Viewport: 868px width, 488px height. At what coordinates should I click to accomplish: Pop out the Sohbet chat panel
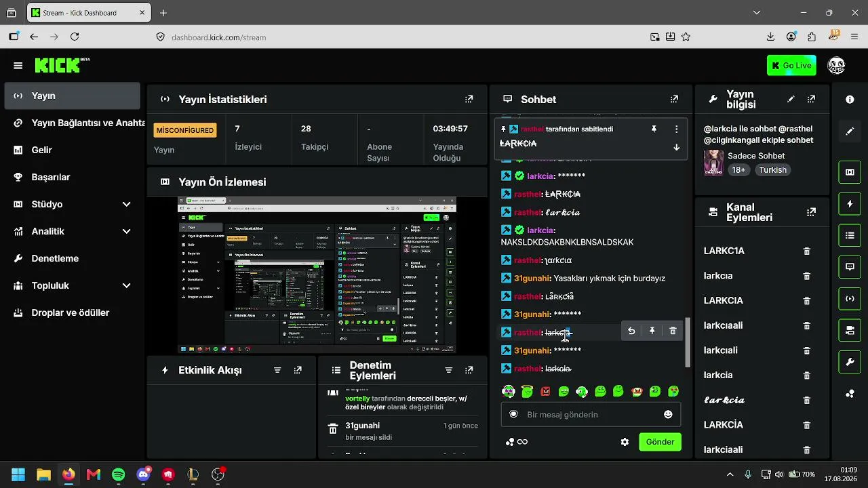point(674,99)
